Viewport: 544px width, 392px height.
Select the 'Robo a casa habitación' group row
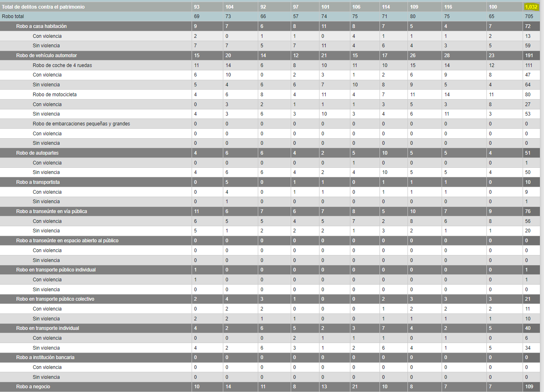(42, 26)
